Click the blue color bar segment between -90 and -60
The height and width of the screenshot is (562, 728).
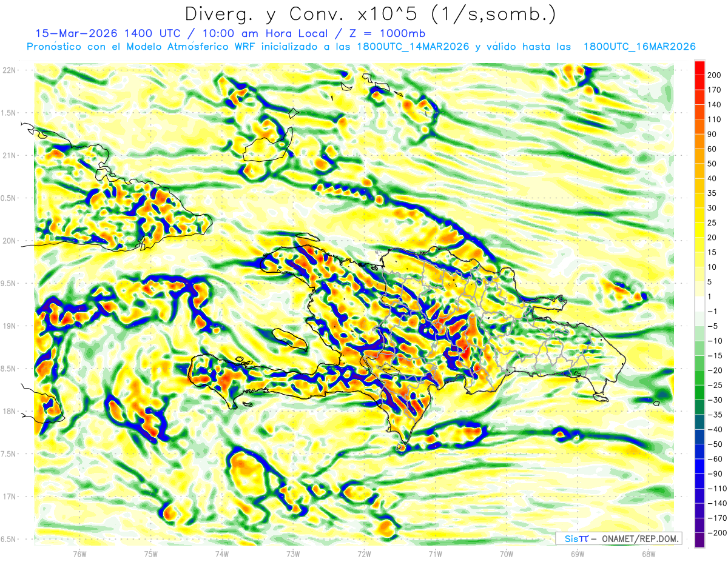tap(699, 466)
